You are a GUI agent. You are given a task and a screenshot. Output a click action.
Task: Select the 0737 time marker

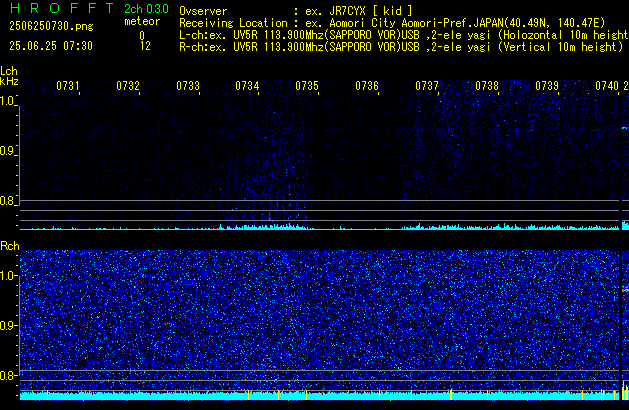coord(427,86)
